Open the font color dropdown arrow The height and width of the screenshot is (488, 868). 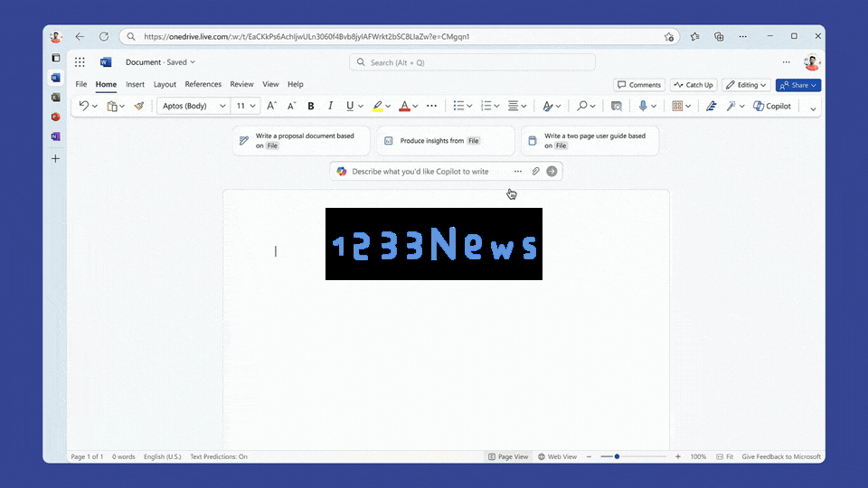pyautogui.click(x=415, y=107)
